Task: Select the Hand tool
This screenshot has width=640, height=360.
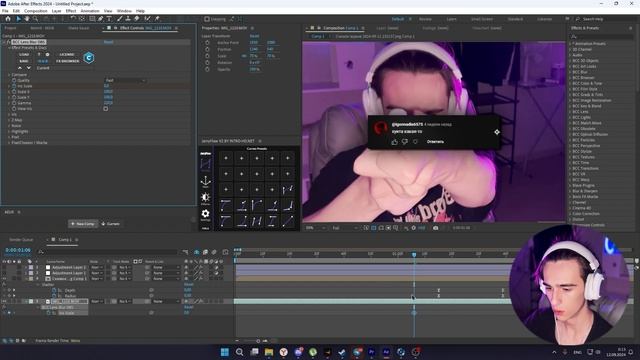Action: pos(27,19)
